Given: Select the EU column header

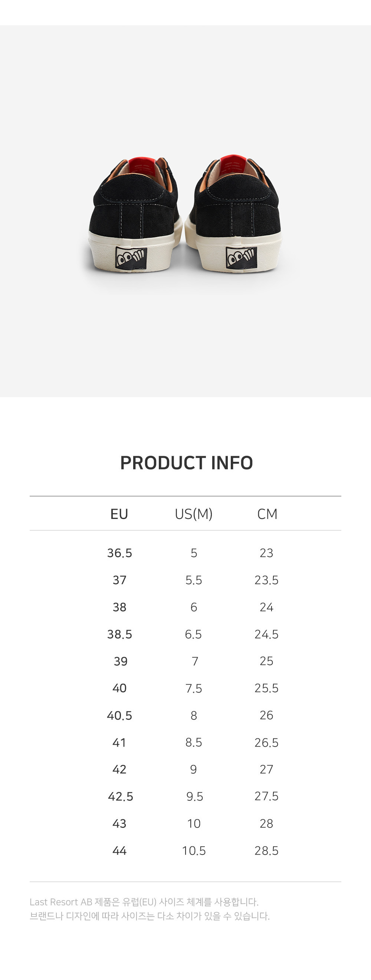Looking at the screenshot, I should pos(119,514).
